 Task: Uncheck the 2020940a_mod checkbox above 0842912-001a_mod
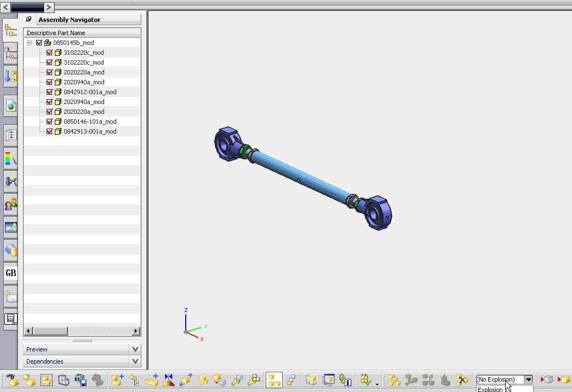coord(50,82)
